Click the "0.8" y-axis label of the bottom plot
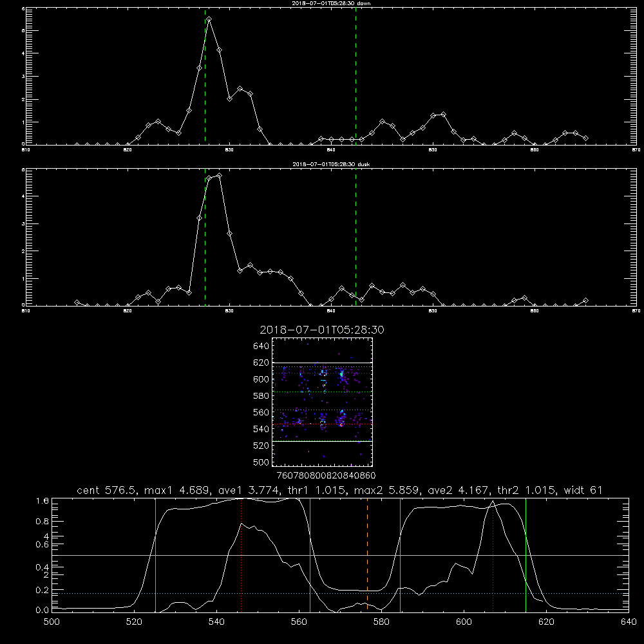Viewport: 644px width, 644px height. (43, 522)
